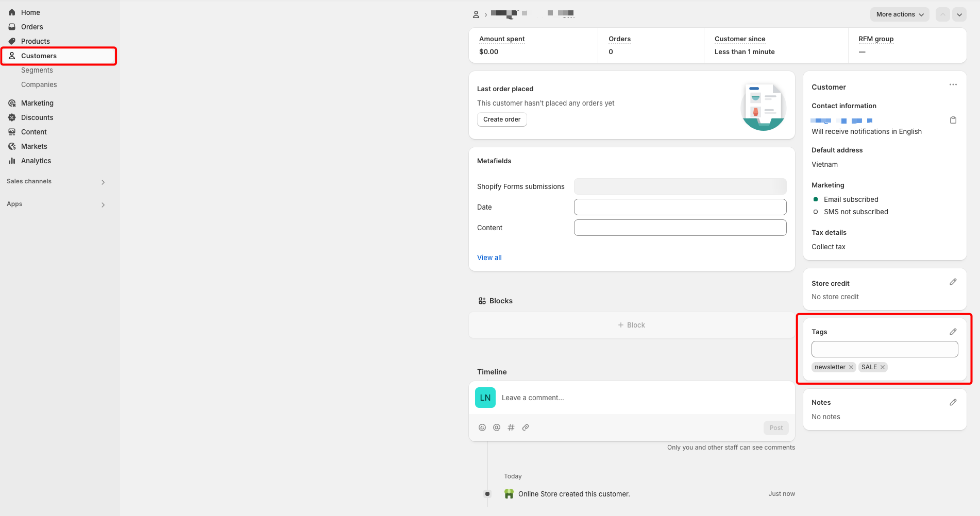Click the SMS not subscribed status

(x=856, y=212)
